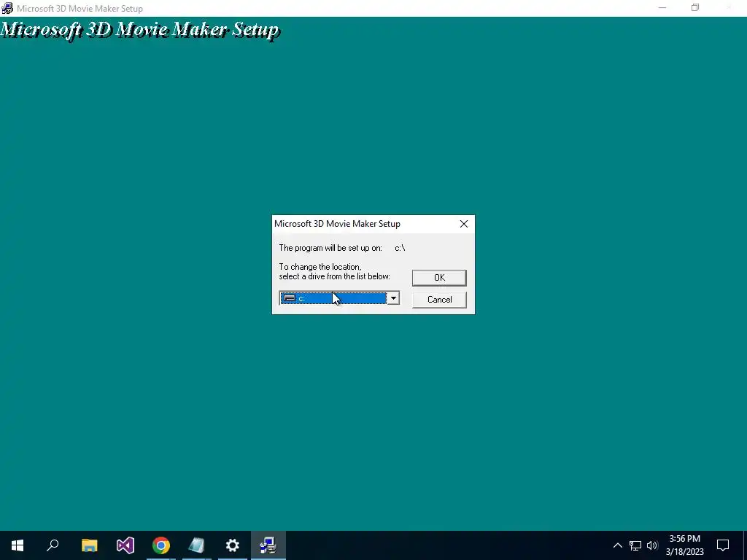Click the dialog title 'Microsoft 3D Movie Maker Setup'
Image resolution: width=747 pixels, height=560 pixels.
[x=337, y=224]
